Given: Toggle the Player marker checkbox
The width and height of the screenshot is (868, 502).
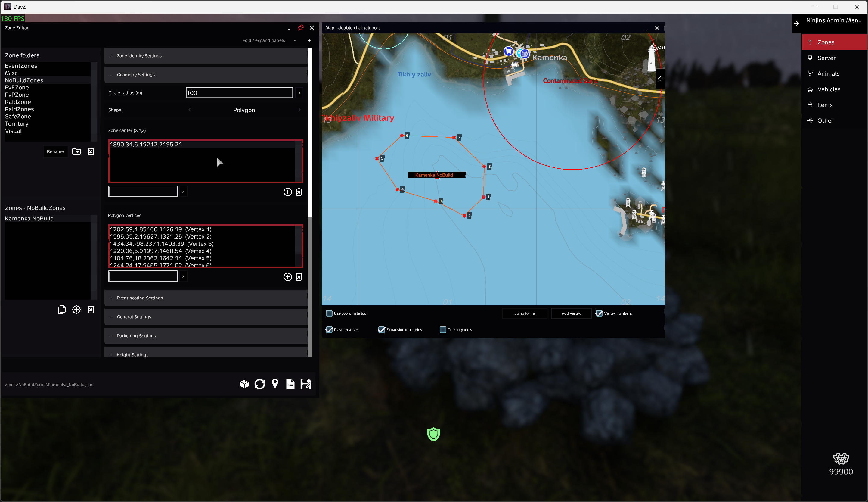Looking at the screenshot, I should coord(329,330).
